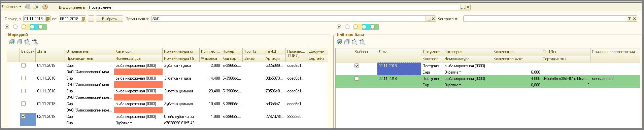Image resolution: width=644 pixels, height=130 pixels.
Task: Uncheck all rows icon in Меркурий panel
Action: pyautogui.click(x=20, y=42)
